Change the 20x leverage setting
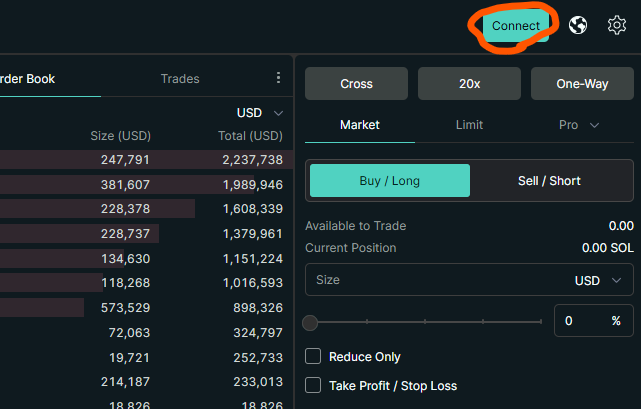641x409 pixels. [469, 84]
